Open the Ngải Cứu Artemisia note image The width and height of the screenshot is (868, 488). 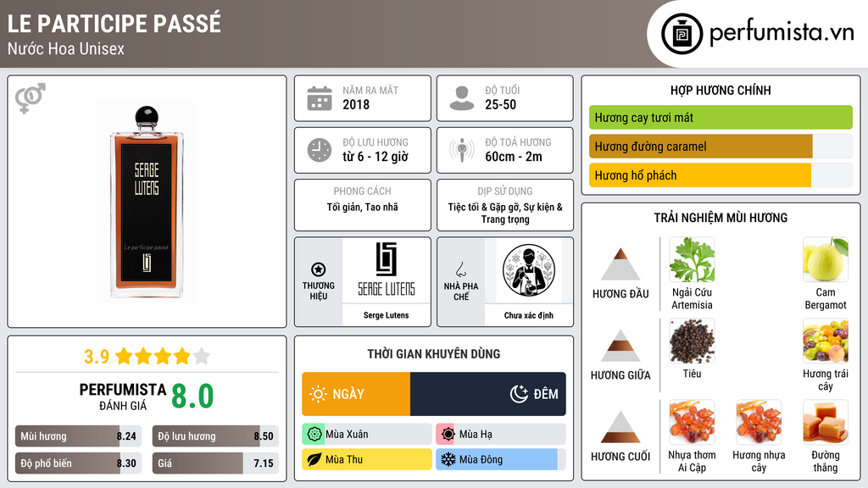coord(692,260)
